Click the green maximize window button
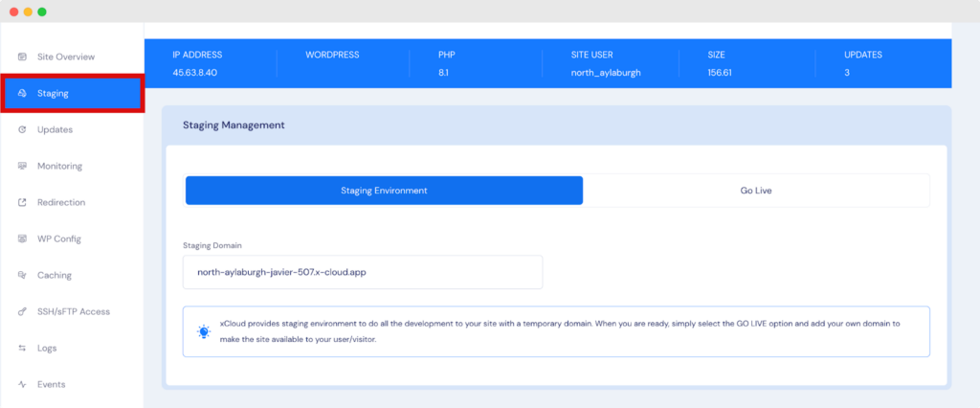 pos(41,11)
